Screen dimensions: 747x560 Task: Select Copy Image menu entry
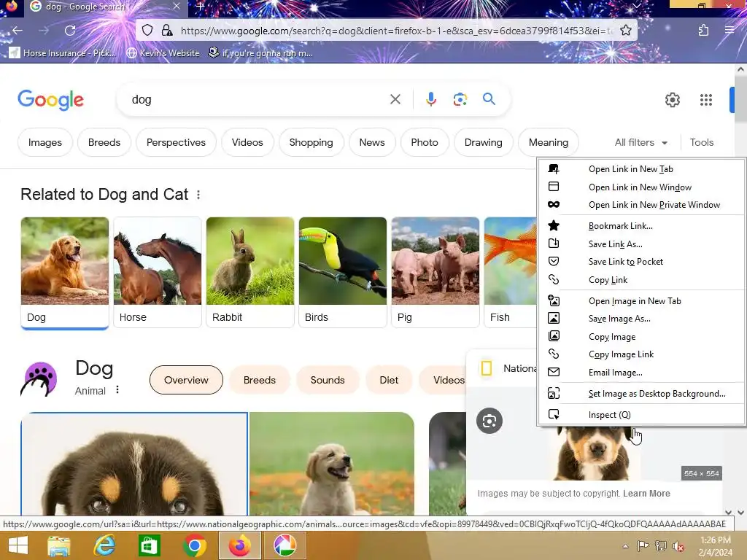point(641,337)
